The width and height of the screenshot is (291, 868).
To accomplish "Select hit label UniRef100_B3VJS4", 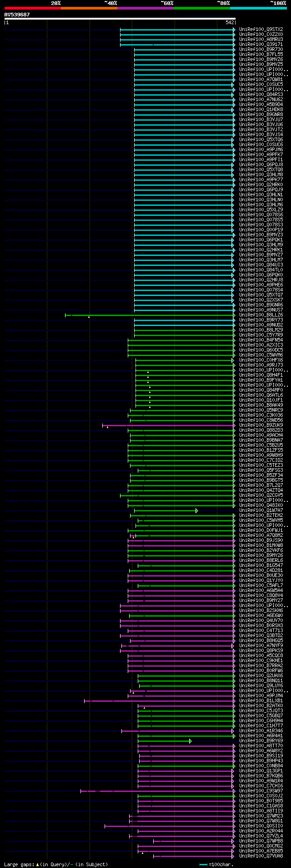I will pyautogui.click(x=261, y=135).
